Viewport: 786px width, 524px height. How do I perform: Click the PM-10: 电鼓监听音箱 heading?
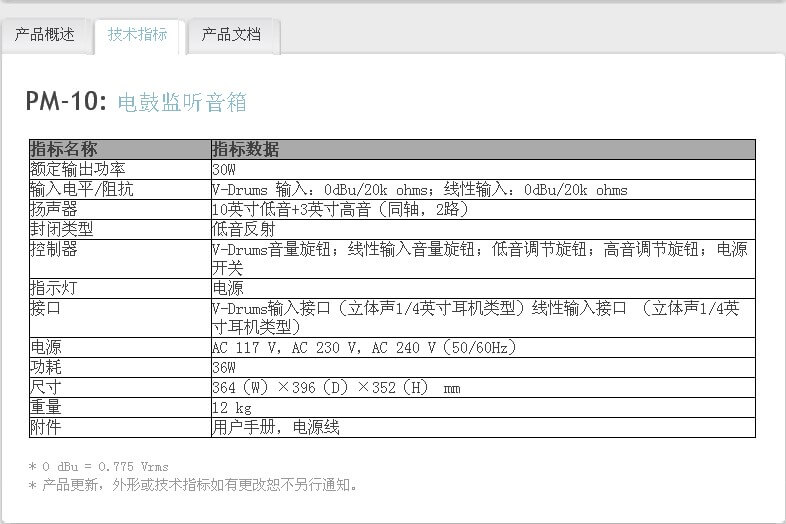point(136,102)
